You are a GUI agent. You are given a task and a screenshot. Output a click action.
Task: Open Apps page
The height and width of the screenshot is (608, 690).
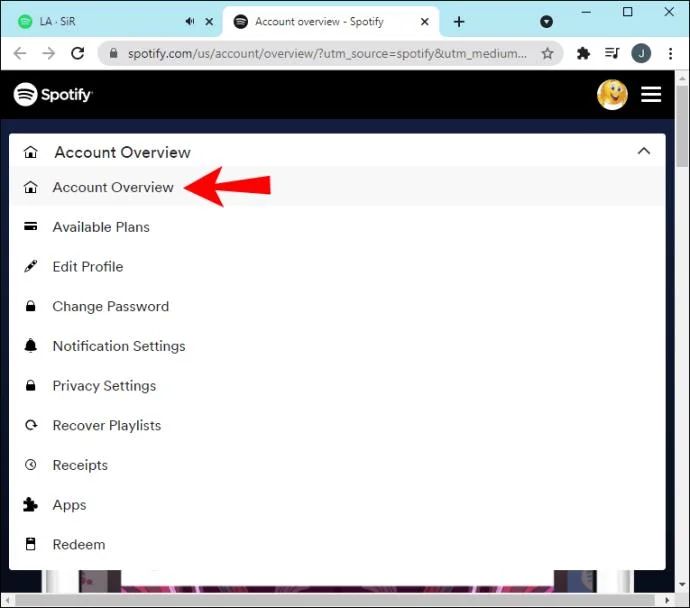pyautogui.click(x=69, y=505)
